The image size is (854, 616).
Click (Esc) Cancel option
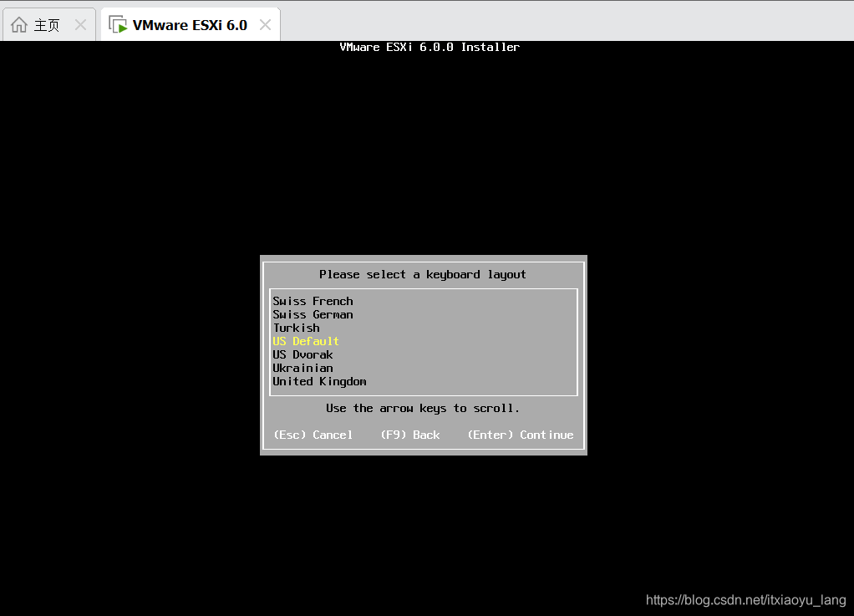coord(313,435)
